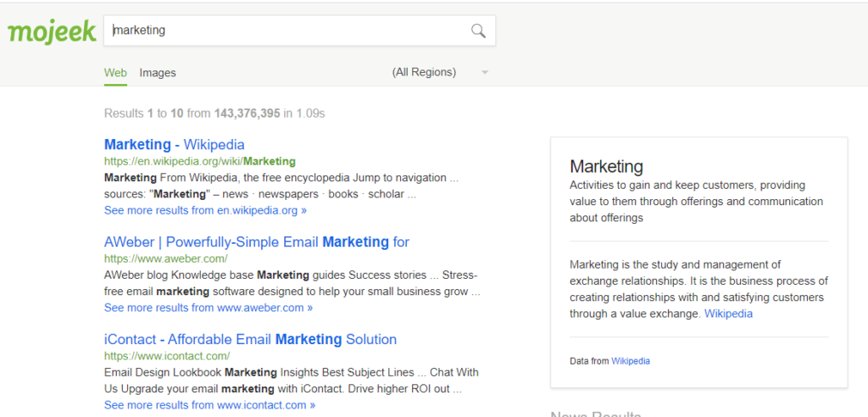Click the magnifying glass search icon
Viewport: 868px width, 417px height.
tap(478, 31)
